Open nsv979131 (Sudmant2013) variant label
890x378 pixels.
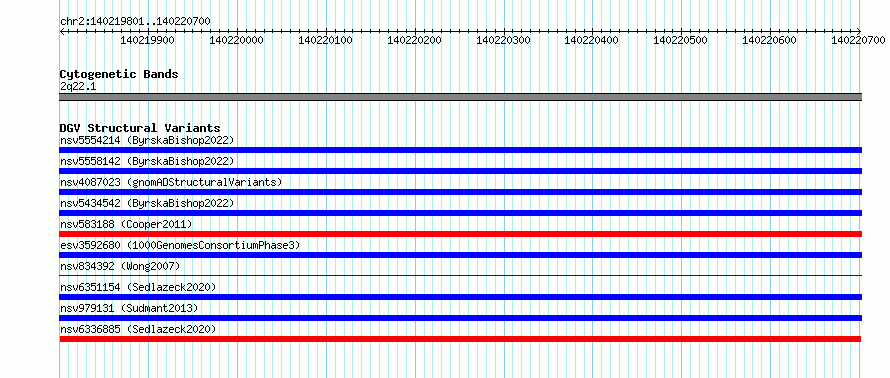pyautogui.click(x=129, y=308)
